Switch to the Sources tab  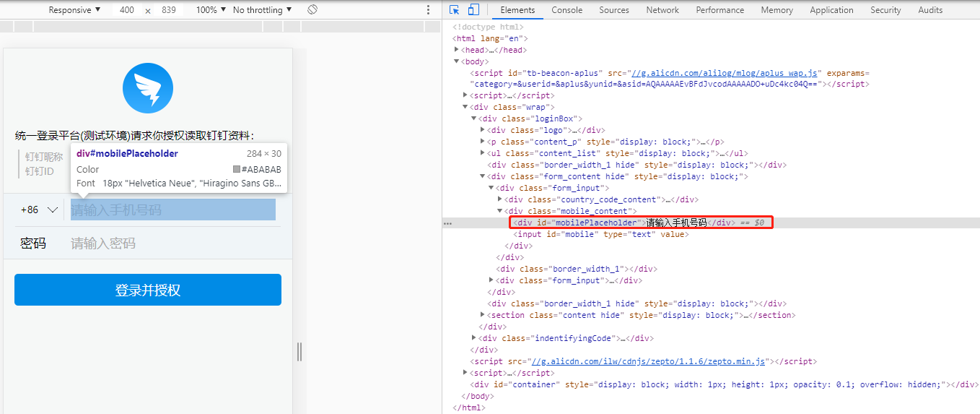coord(614,10)
